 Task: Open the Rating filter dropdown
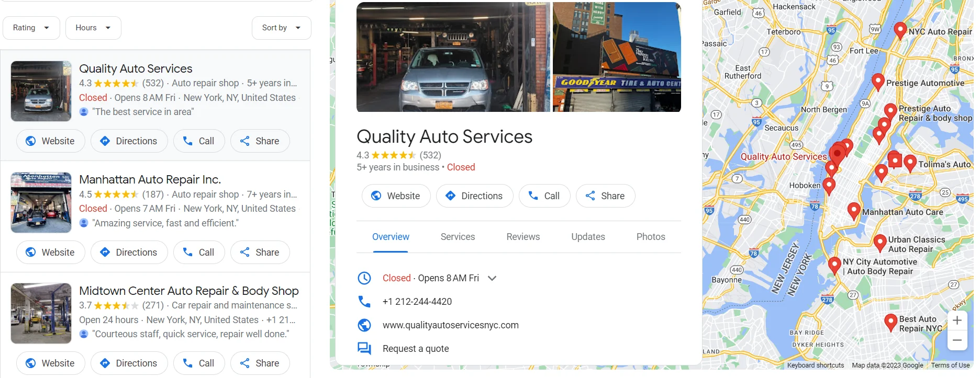pyautogui.click(x=31, y=28)
